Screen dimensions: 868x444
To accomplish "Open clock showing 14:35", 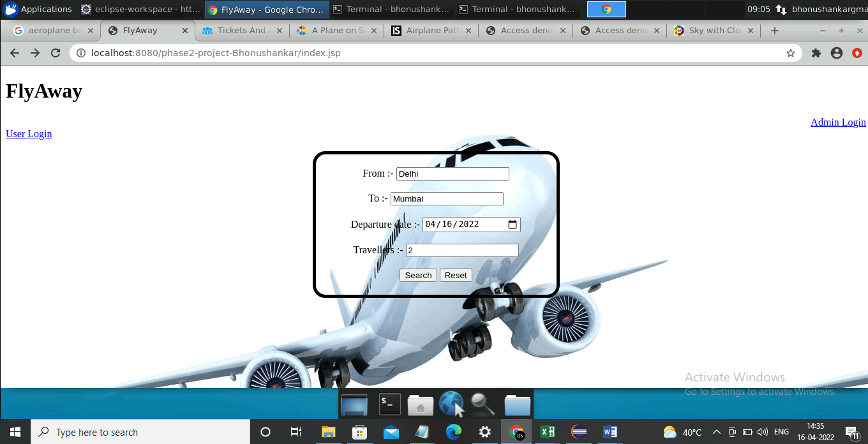I will 816,432.
